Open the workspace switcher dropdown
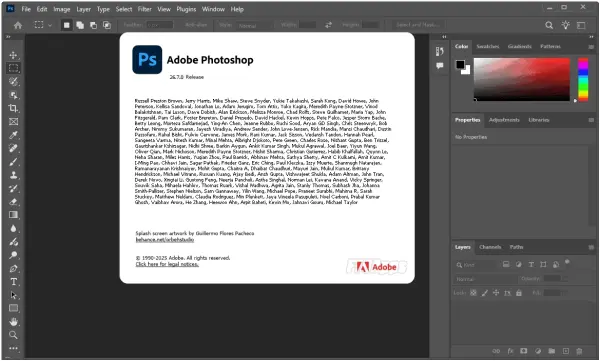 [x=581, y=25]
